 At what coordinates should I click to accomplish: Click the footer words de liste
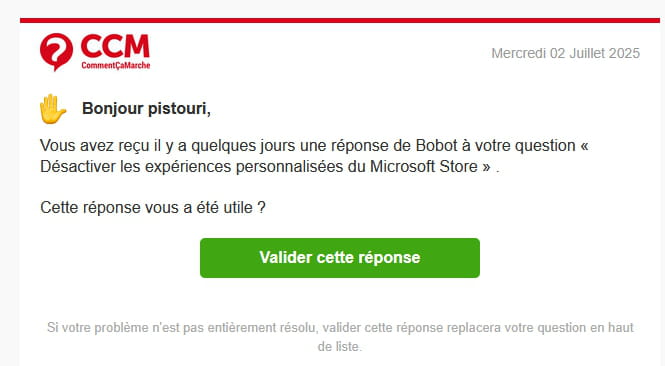click(x=340, y=346)
